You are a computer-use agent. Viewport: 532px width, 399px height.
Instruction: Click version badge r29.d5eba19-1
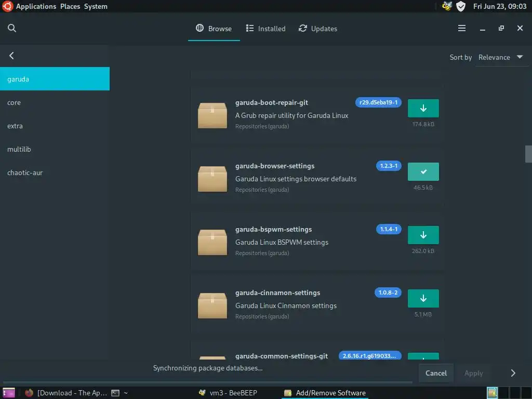[378, 102]
